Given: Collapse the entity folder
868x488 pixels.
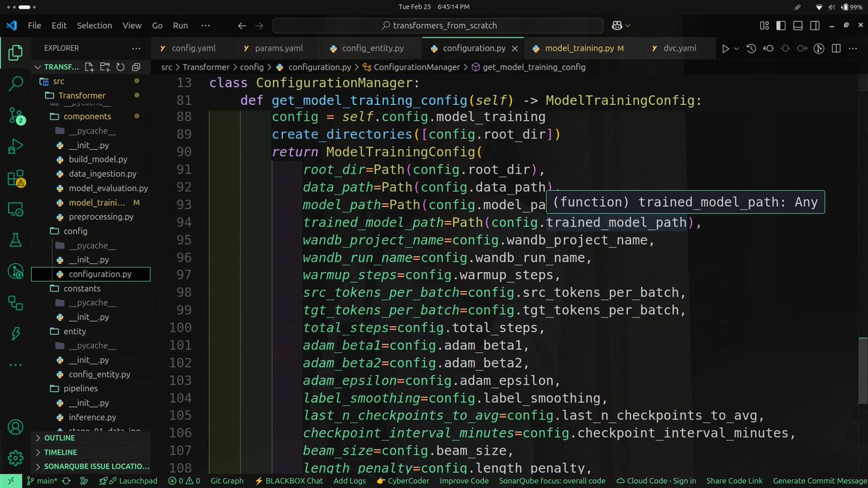Looking at the screenshot, I should [75, 332].
